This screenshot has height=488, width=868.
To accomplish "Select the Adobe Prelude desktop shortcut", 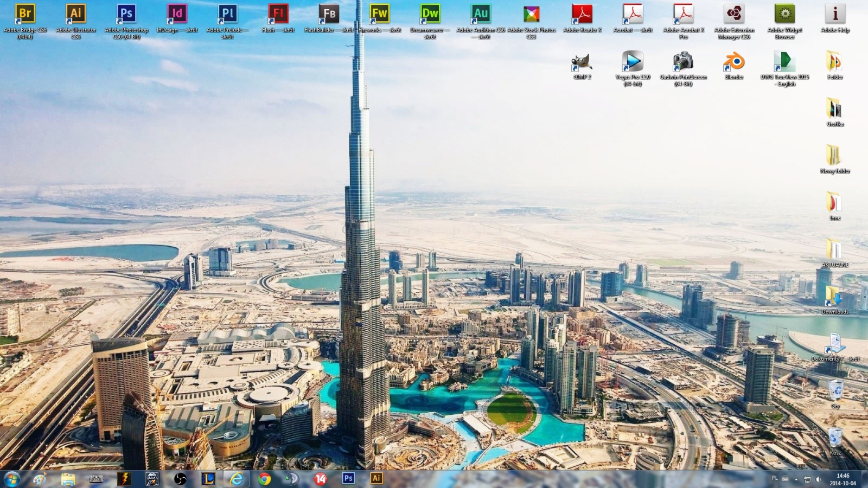I will tap(227, 21).
